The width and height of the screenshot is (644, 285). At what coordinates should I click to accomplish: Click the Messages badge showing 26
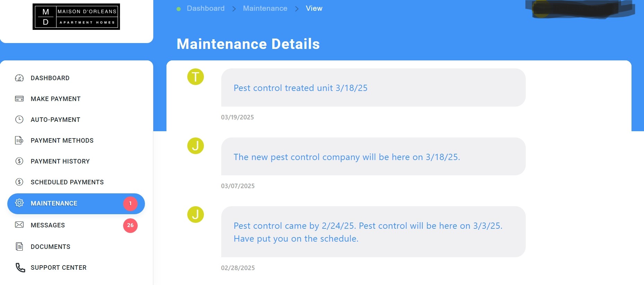130,226
